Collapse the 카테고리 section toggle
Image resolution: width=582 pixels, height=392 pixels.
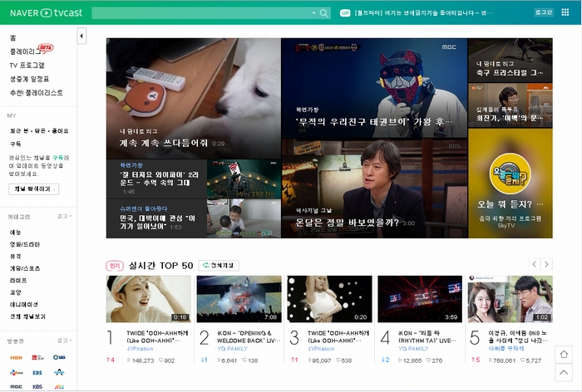tap(65, 216)
